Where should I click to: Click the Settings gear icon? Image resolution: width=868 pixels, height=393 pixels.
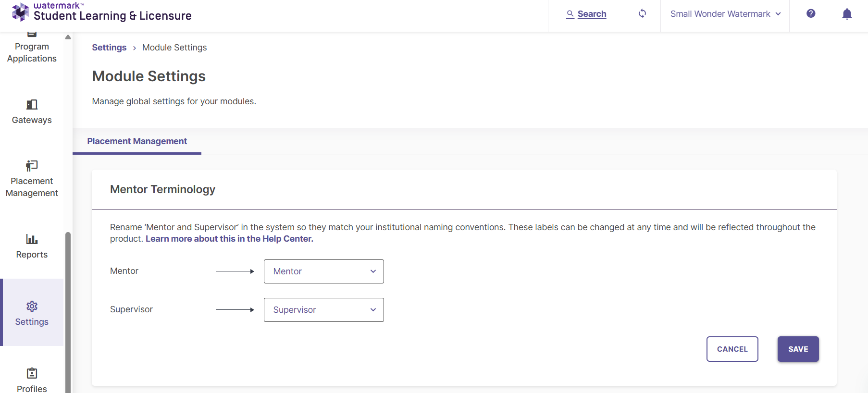pos(32,306)
